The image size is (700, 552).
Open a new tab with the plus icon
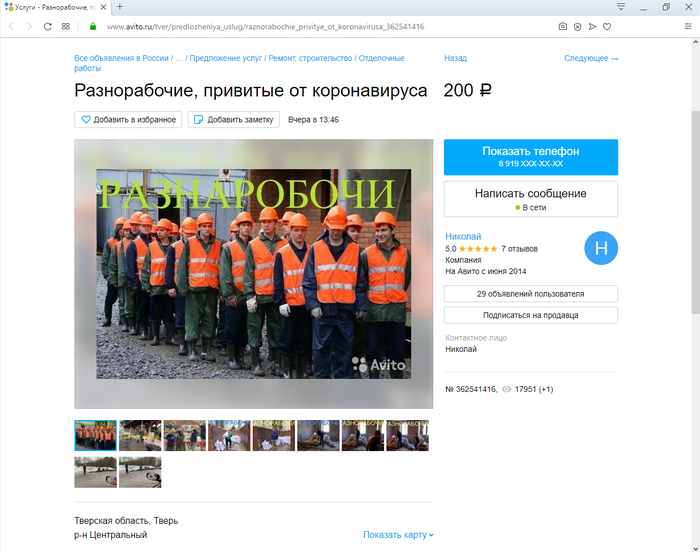(x=120, y=7)
